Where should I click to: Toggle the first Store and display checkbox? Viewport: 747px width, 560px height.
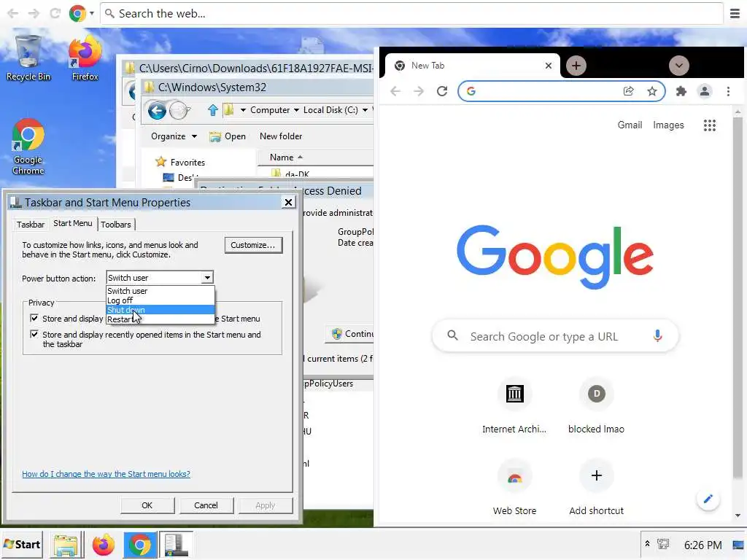[34, 318]
